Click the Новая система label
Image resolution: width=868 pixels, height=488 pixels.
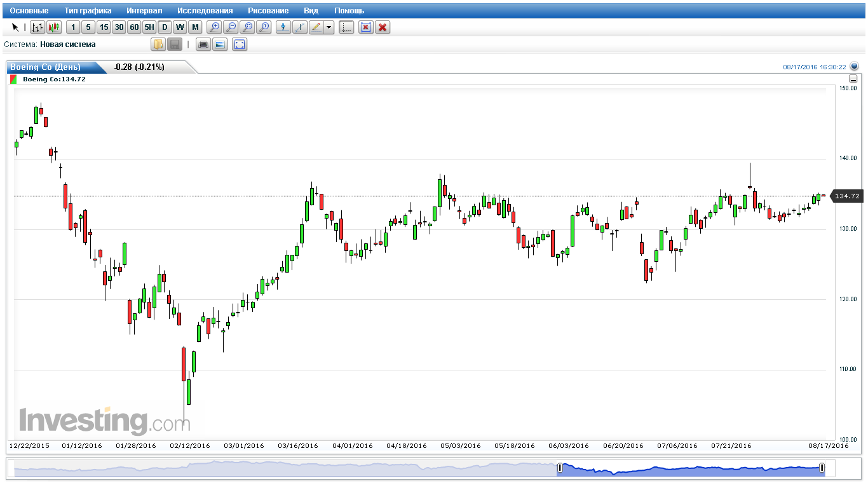click(x=68, y=44)
